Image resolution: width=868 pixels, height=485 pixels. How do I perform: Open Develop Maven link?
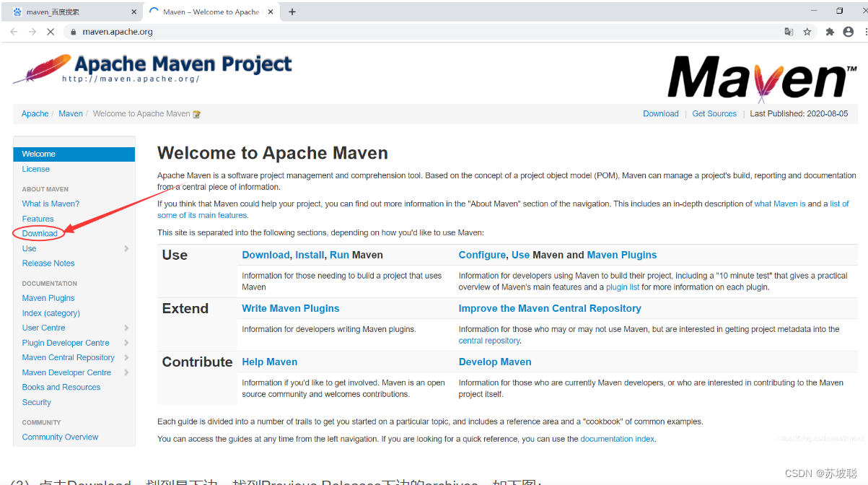pos(495,362)
